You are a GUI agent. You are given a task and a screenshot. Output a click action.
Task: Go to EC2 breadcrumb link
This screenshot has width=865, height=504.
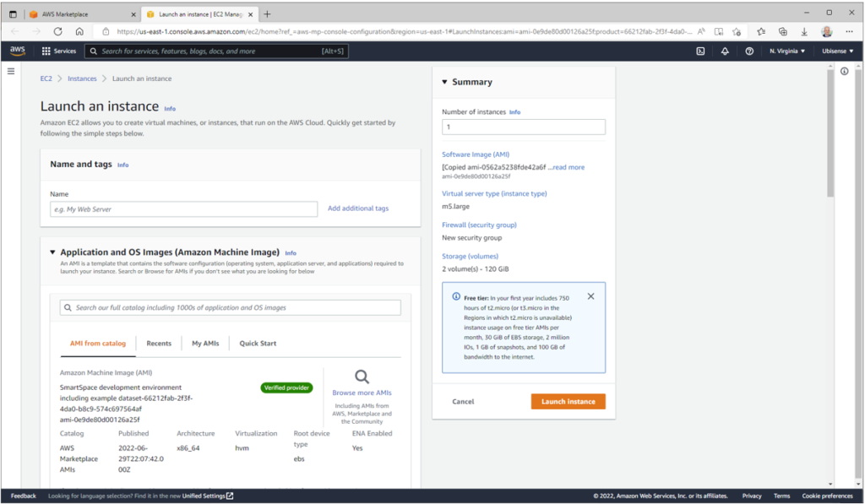(46, 79)
